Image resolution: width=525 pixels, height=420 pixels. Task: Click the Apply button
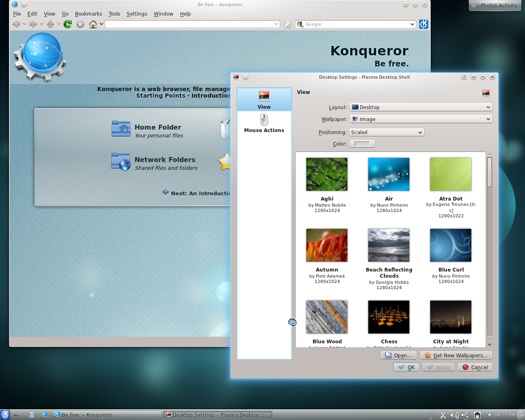point(438,367)
